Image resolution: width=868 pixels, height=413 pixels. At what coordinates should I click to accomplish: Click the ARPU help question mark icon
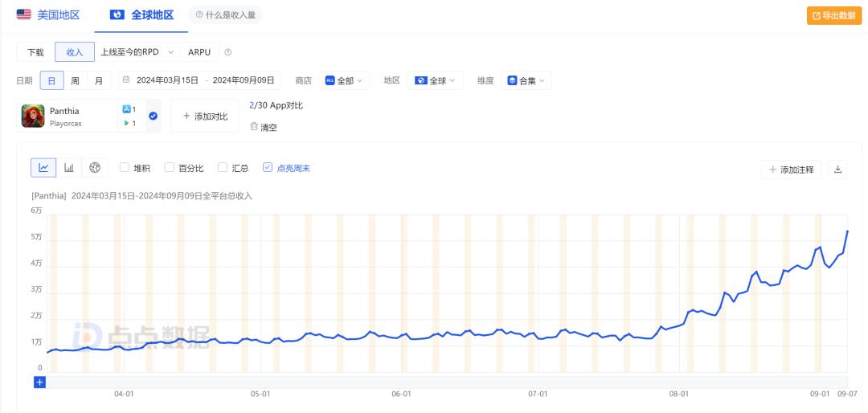(x=228, y=52)
